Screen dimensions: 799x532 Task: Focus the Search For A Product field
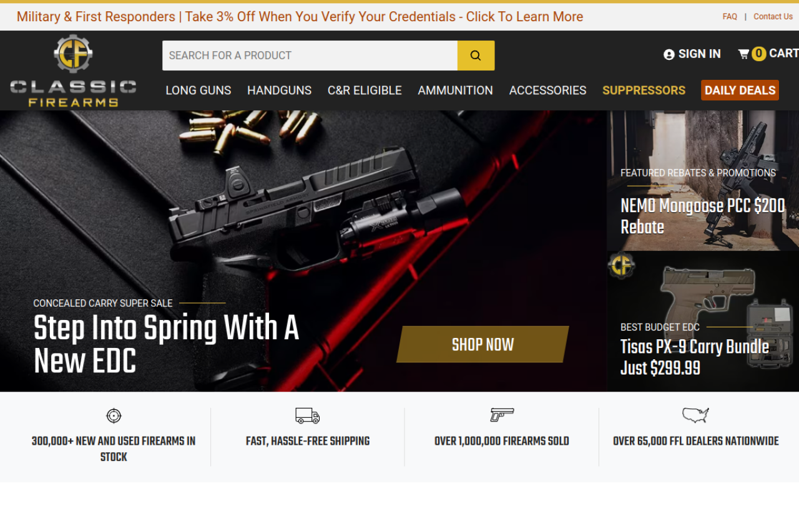pos(310,56)
